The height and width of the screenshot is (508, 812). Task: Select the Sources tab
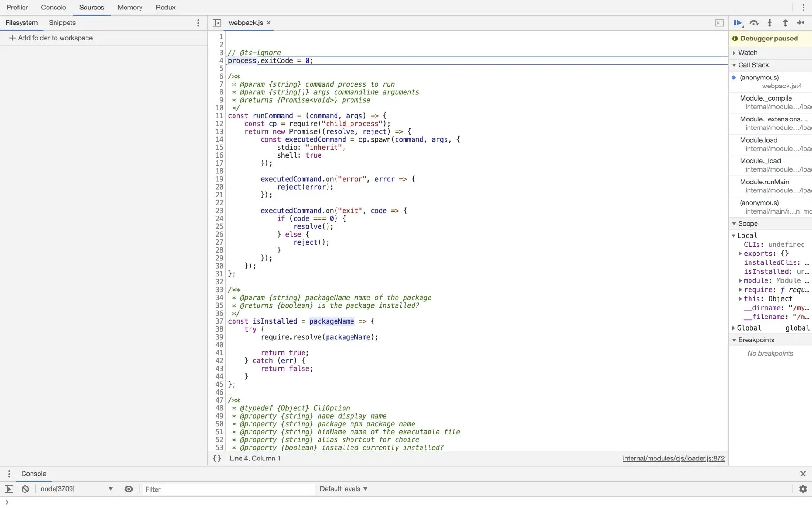point(92,8)
